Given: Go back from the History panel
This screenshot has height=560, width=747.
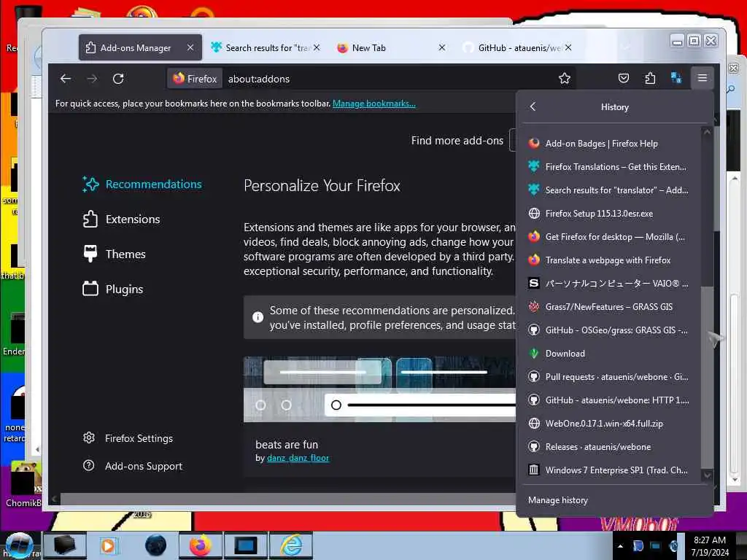Looking at the screenshot, I should coord(533,106).
